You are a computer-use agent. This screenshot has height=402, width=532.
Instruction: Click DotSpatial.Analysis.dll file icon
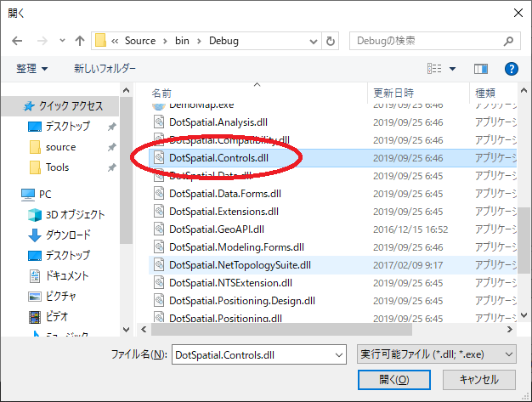[x=159, y=122]
